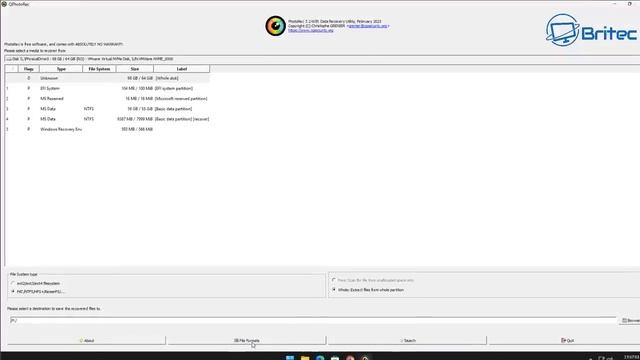640x360 pixels.
Task: Select the MS Reserved partition row
Action: (x=107, y=98)
